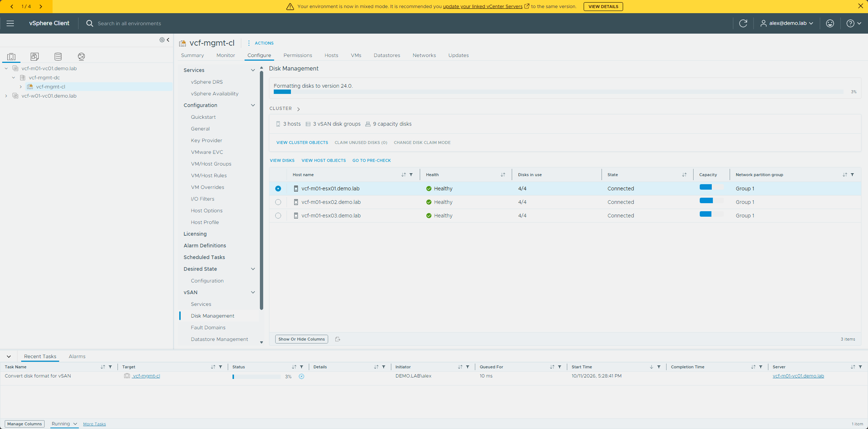868x429 pixels.
Task: Switch to the Monitor tab
Action: pyautogui.click(x=226, y=55)
